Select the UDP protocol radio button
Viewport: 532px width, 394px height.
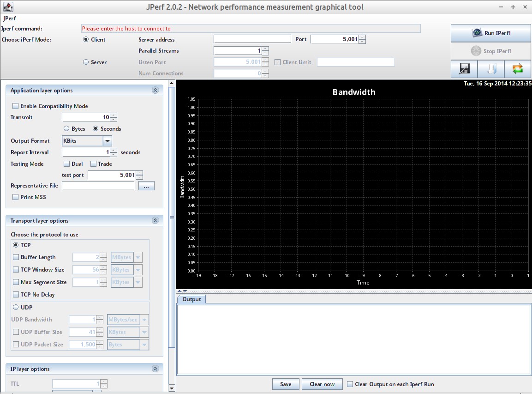16,307
